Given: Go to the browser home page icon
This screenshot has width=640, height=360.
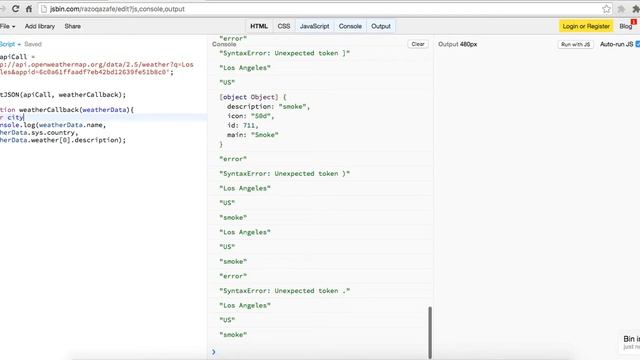Looking at the screenshot, I should click(x=29, y=9).
